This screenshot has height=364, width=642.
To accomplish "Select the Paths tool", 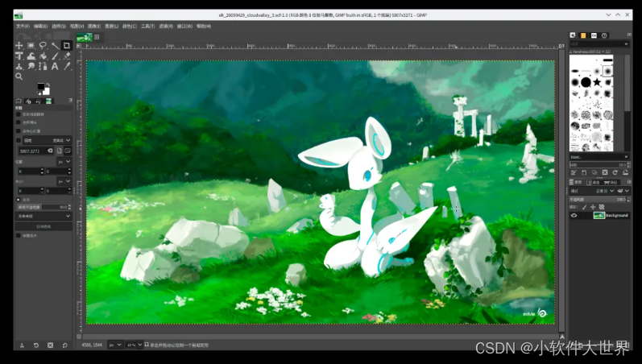I will coord(43,66).
